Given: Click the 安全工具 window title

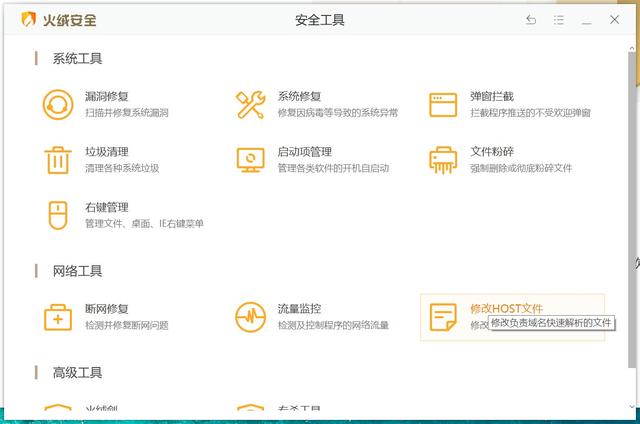Looking at the screenshot, I should (320, 20).
